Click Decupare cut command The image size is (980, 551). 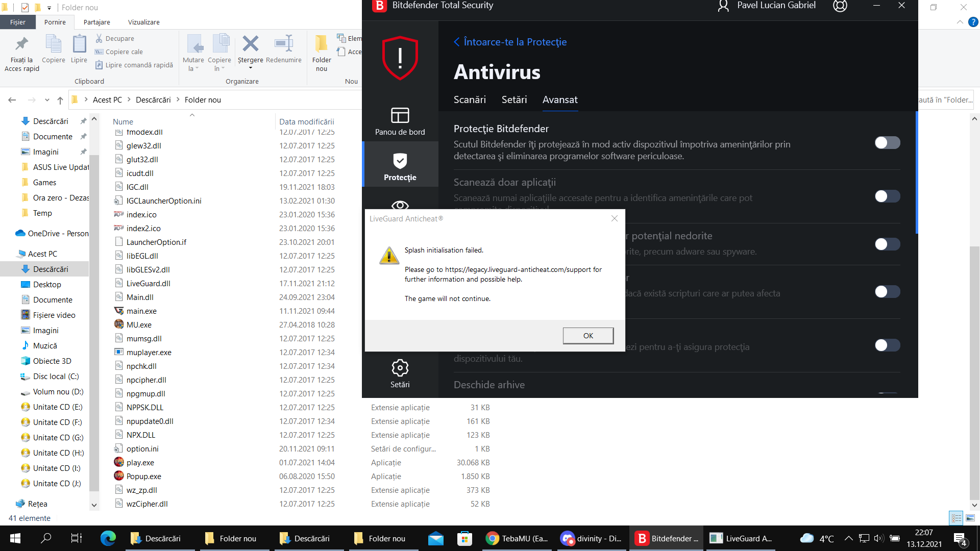click(115, 38)
